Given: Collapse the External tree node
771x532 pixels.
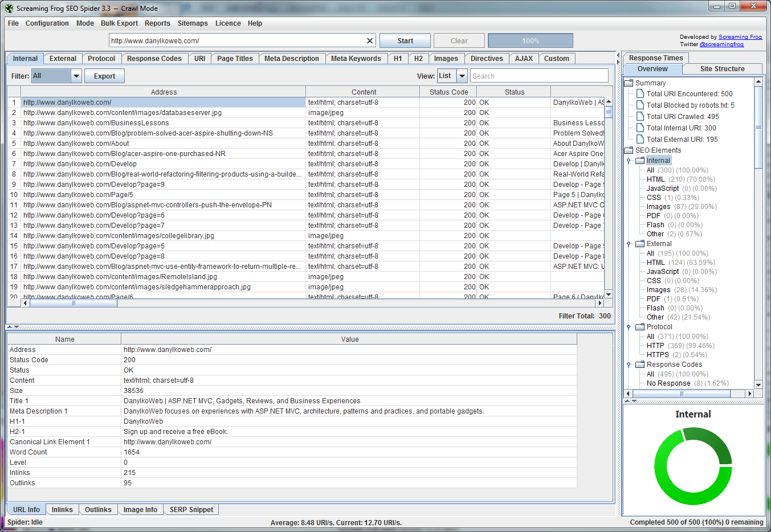Looking at the screenshot, I should [x=629, y=244].
